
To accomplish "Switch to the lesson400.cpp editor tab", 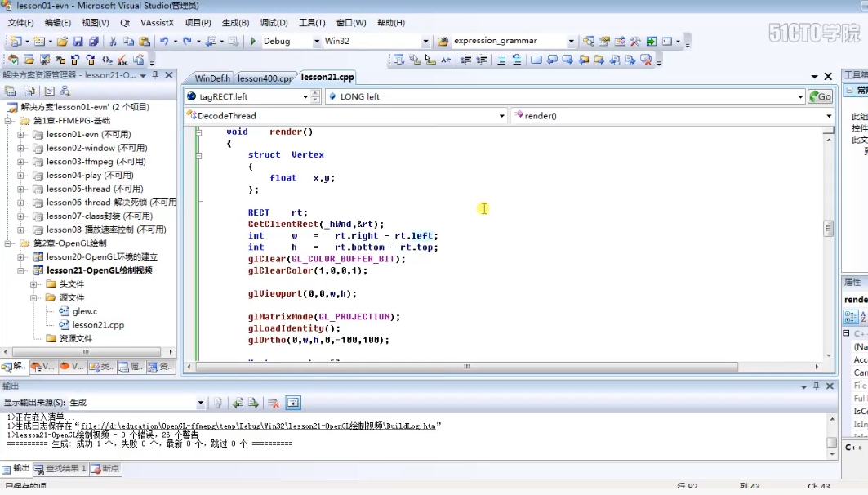I will coord(265,78).
